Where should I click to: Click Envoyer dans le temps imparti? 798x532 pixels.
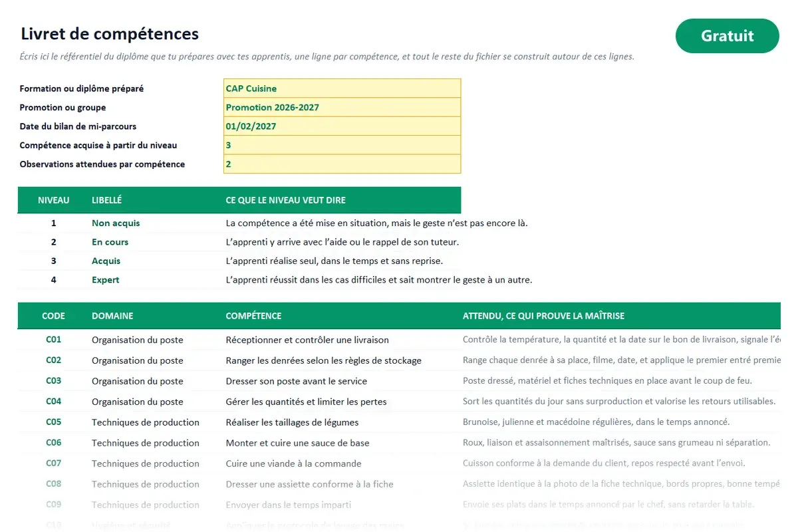point(289,505)
